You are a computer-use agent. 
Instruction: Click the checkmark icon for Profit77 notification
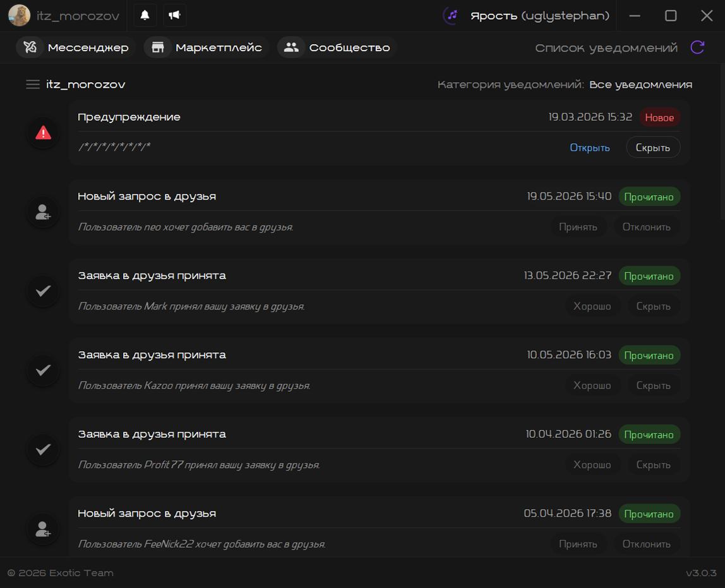(43, 450)
